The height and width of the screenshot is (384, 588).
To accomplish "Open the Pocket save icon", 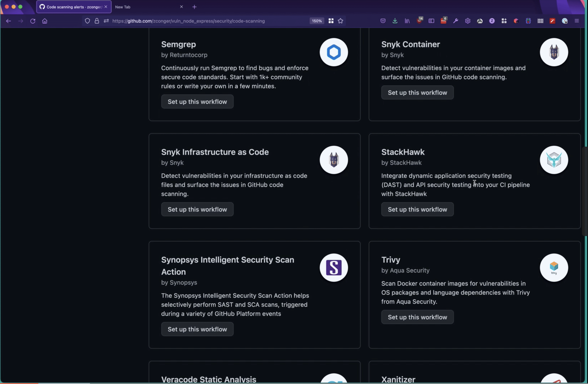I will point(383,21).
